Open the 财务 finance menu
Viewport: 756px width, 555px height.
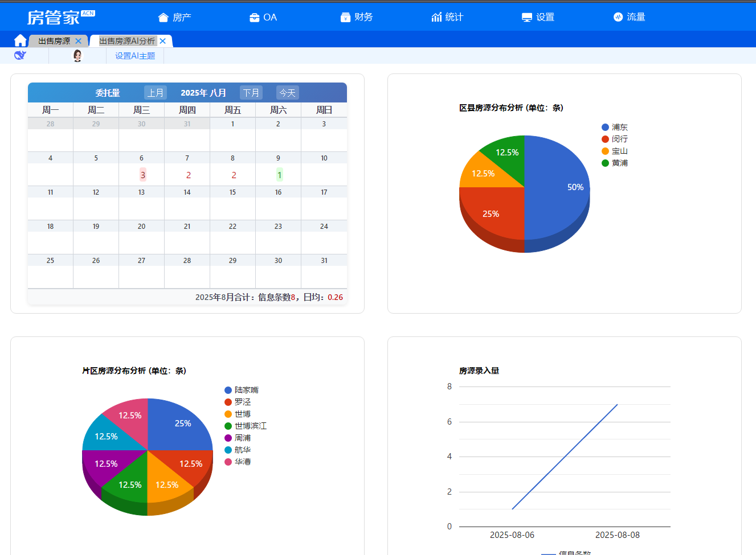click(356, 17)
